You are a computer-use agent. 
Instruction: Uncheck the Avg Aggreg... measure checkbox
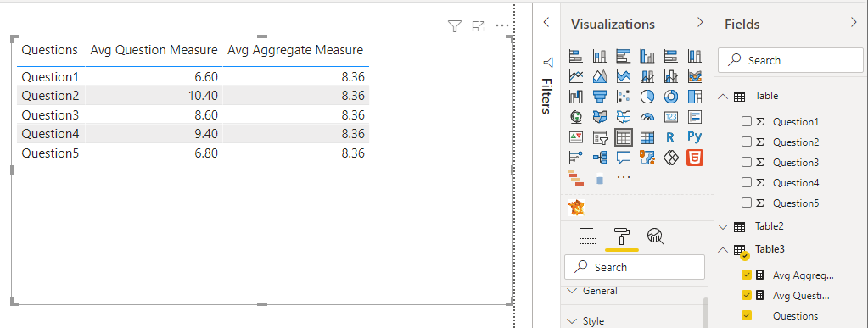click(x=746, y=275)
